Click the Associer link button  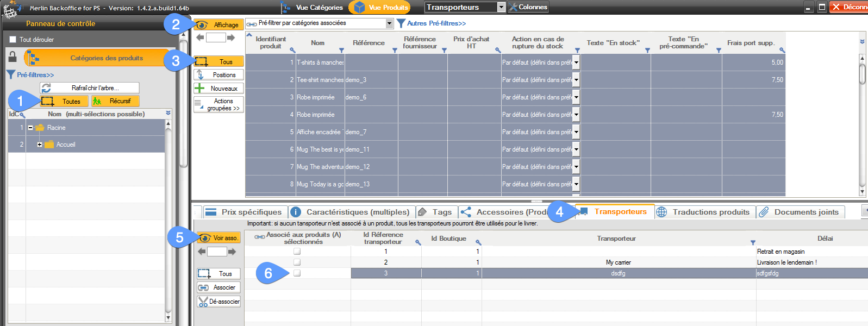218,287
